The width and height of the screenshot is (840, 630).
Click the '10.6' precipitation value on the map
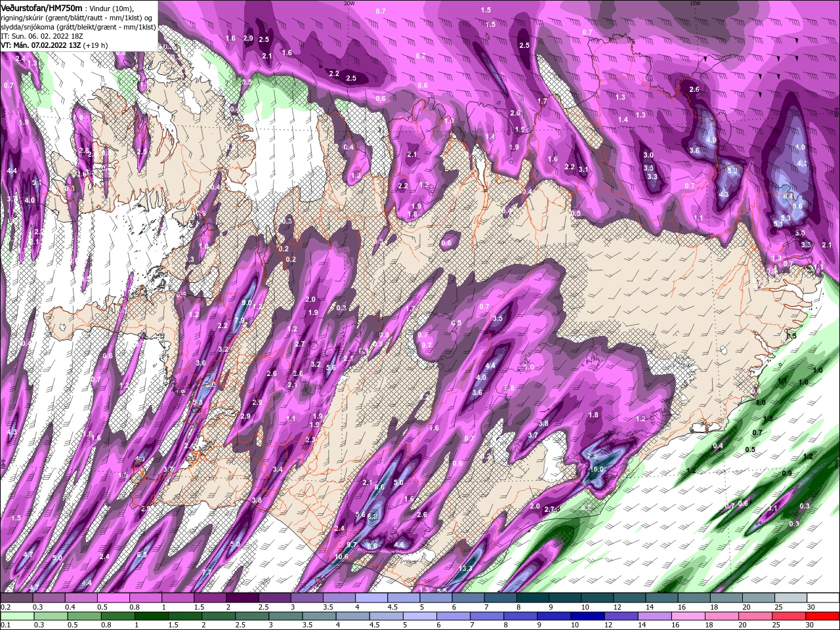click(x=341, y=556)
